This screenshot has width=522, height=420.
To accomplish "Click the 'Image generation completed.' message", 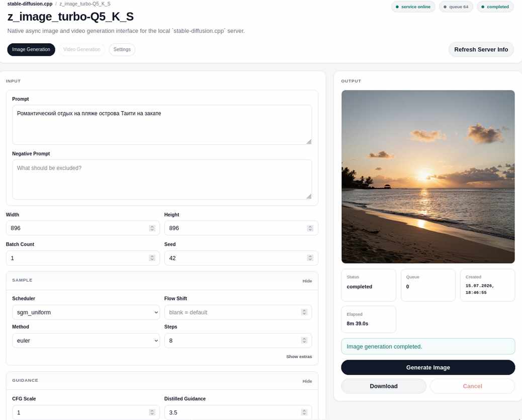I will (x=428, y=347).
